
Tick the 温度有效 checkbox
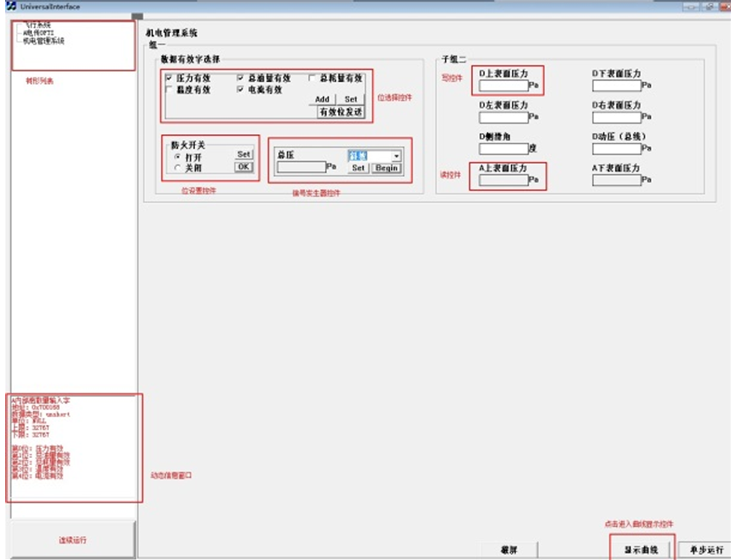click(x=169, y=90)
